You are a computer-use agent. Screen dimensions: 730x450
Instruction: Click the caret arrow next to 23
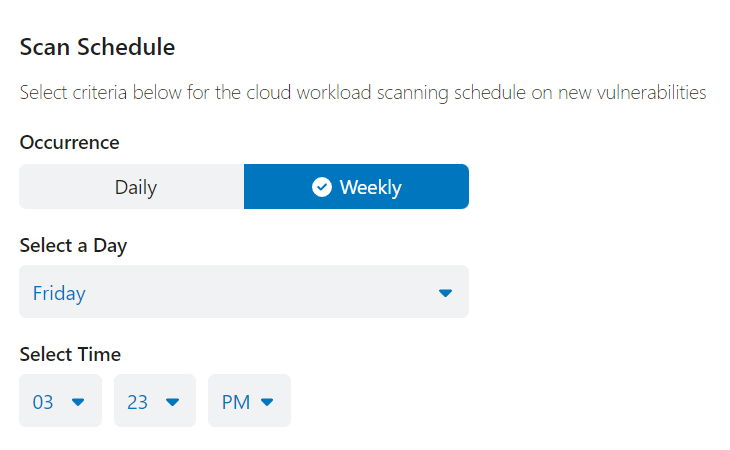[172, 402]
